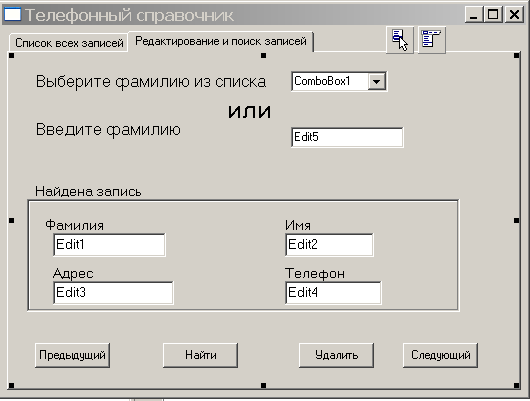Click the window icon in title bar
Image resolution: width=530 pixels, height=401 pixels.
[12, 15]
